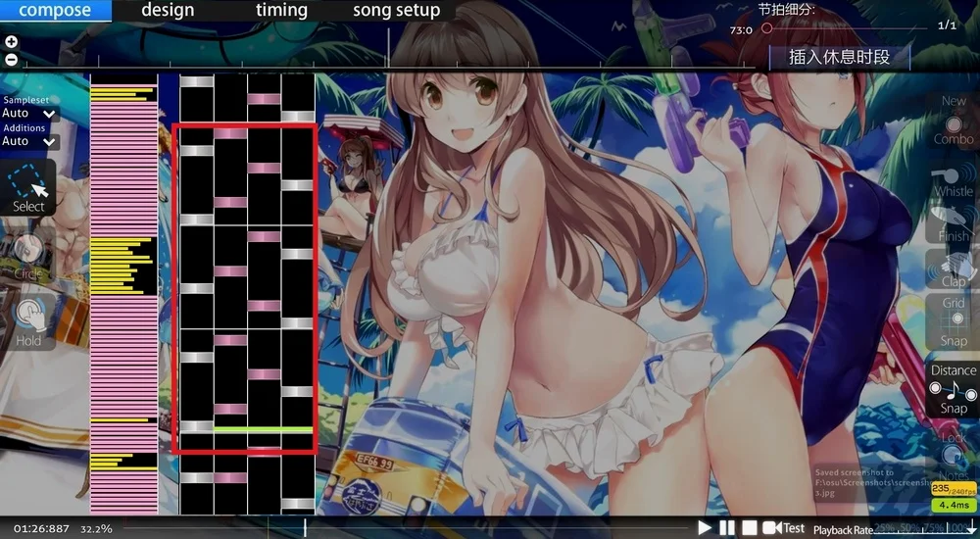Start playback with the Play button
The height and width of the screenshot is (539, 980).
click(x=705, y=528)
